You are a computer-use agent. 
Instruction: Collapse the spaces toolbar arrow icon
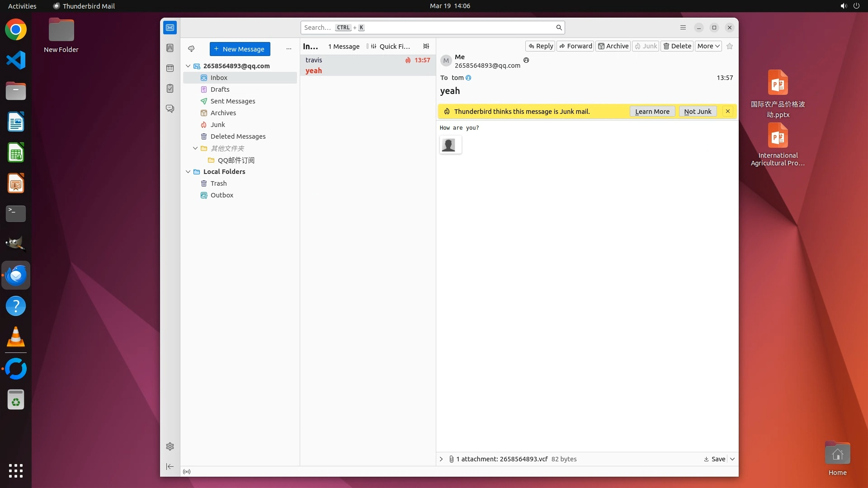coord(170,466)
